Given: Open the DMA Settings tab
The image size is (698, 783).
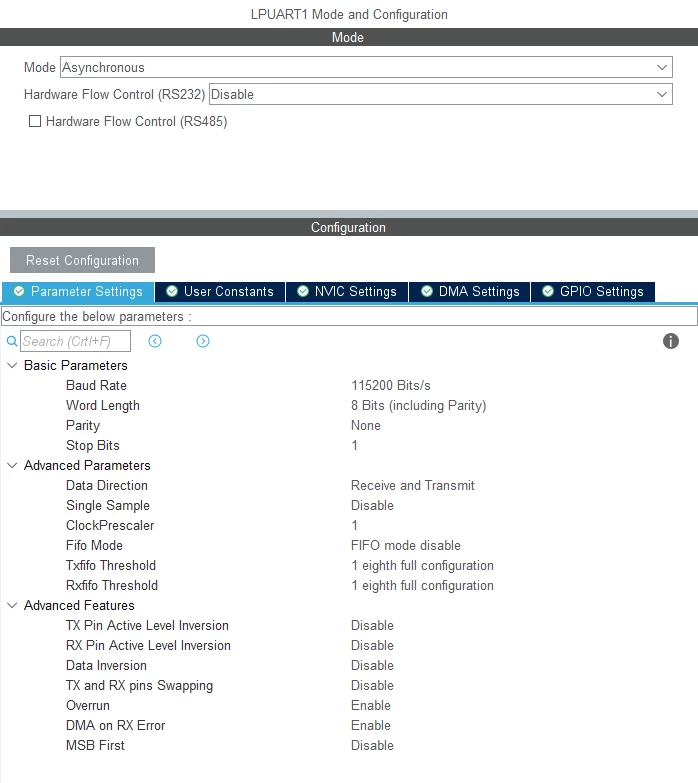Looking at the screenshot, I should 470,292.
